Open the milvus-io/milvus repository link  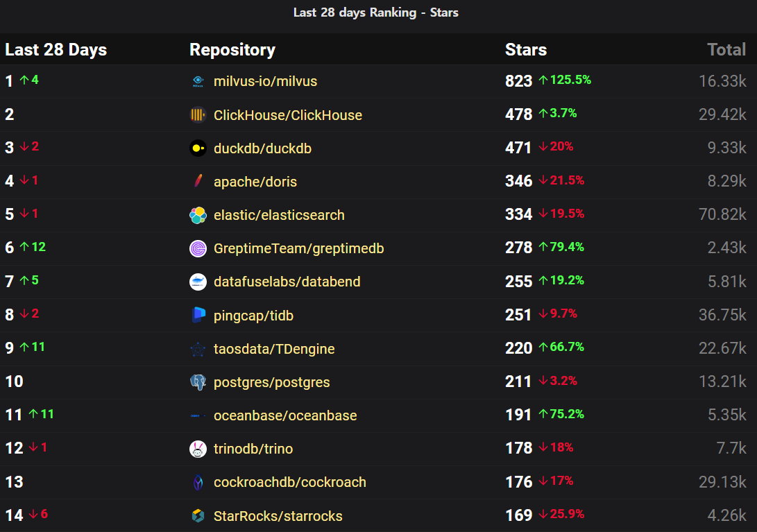coord(265,81)
